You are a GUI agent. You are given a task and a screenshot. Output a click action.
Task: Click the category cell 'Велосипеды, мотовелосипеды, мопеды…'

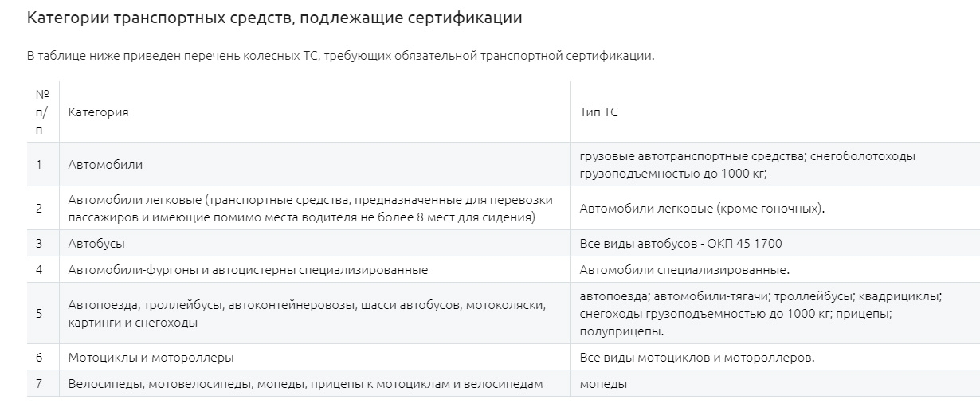(x=315, y=384)
